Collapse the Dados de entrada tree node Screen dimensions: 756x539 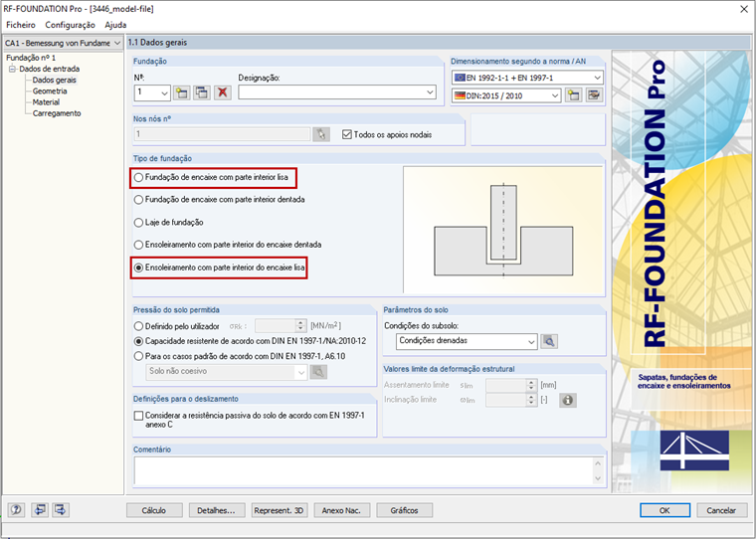[13, 69]
